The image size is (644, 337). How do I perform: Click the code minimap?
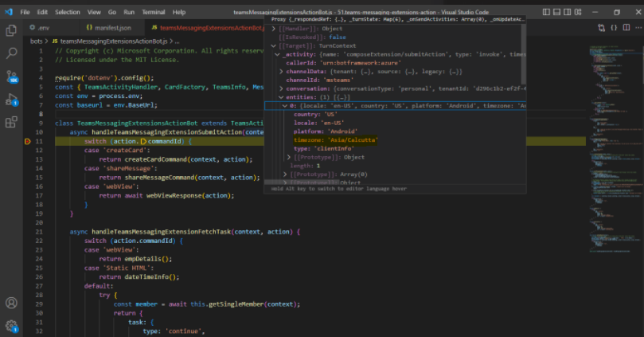click(615, 148)
